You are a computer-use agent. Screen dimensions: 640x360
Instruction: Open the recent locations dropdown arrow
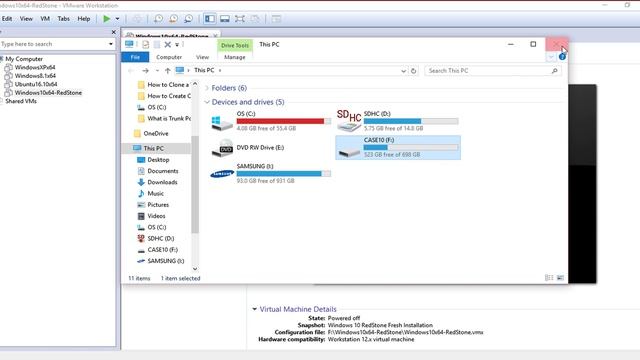click(157, 71)
